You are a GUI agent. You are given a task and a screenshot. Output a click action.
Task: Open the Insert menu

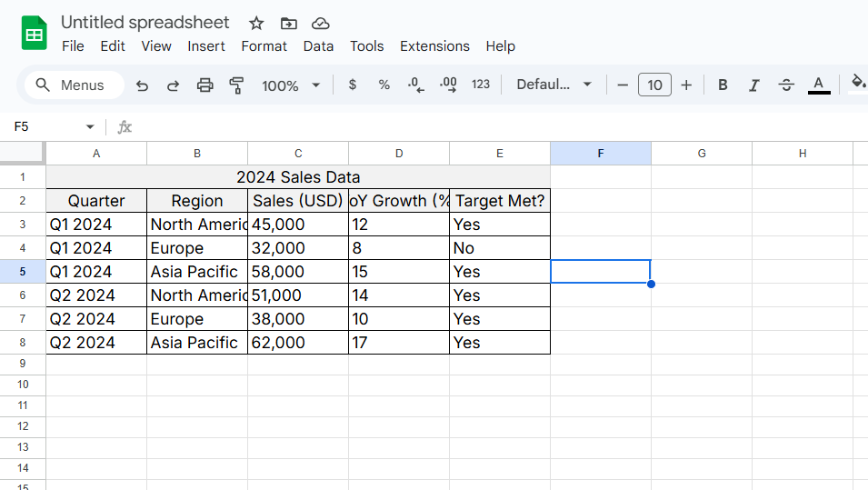click(206, 46)
